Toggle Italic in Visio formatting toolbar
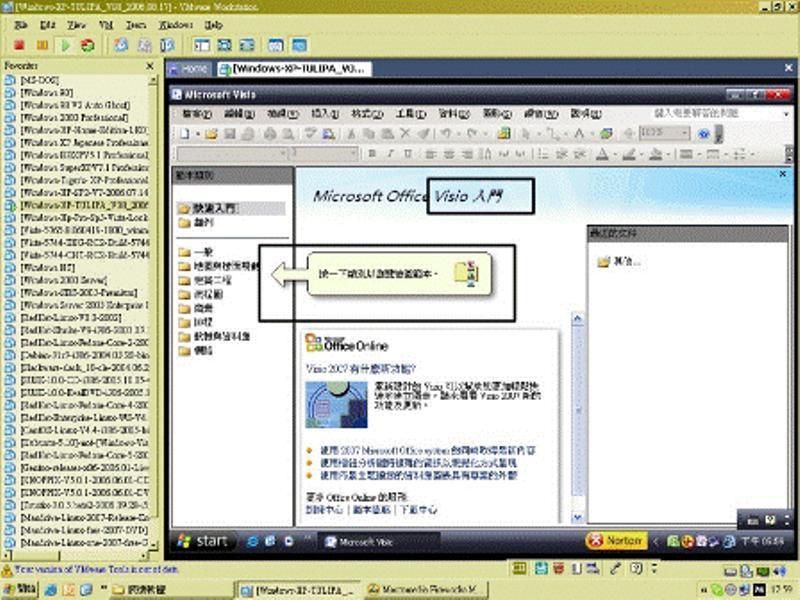The height and width of the screenshot is (600, 800). [390, 154]
